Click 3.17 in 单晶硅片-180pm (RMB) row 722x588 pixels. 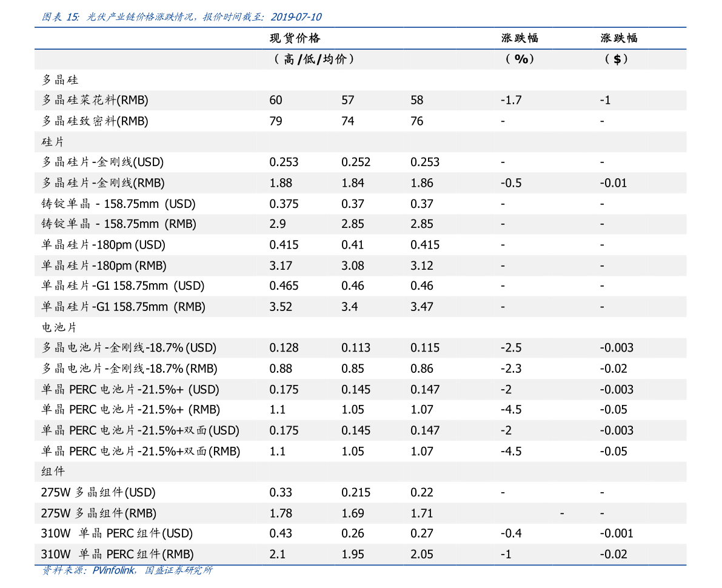(x=281, y=266)
